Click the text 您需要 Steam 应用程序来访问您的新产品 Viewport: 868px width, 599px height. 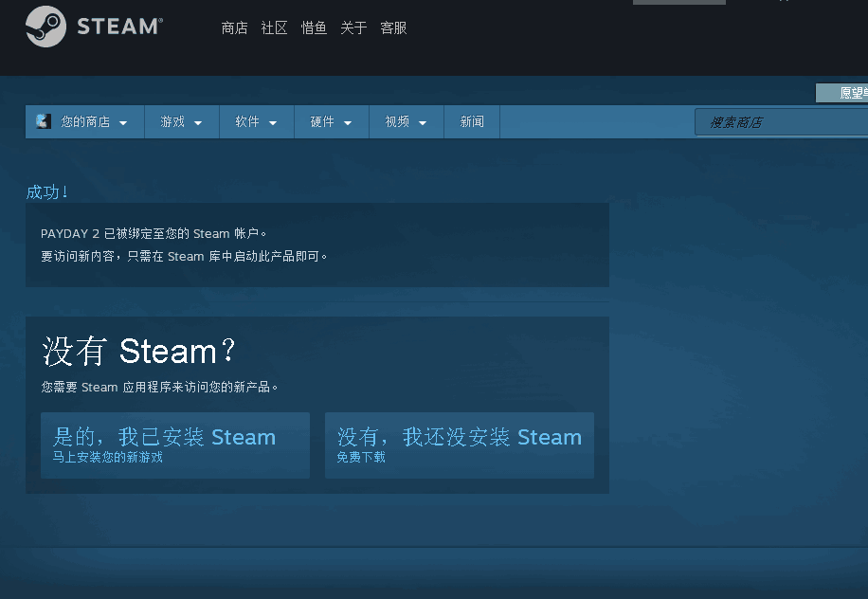159,387
